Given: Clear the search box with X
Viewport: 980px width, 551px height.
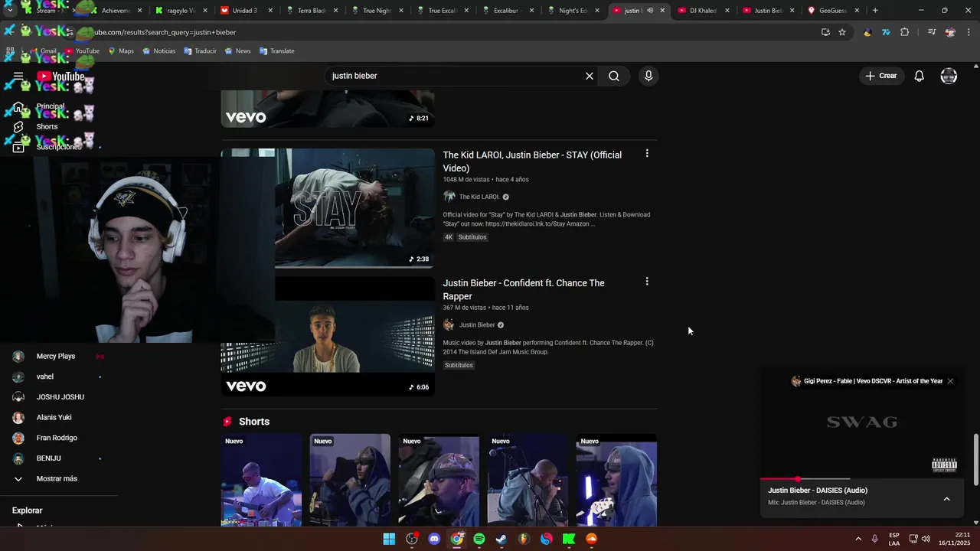Looking at the screenshot, I should [x=590, y=76].
